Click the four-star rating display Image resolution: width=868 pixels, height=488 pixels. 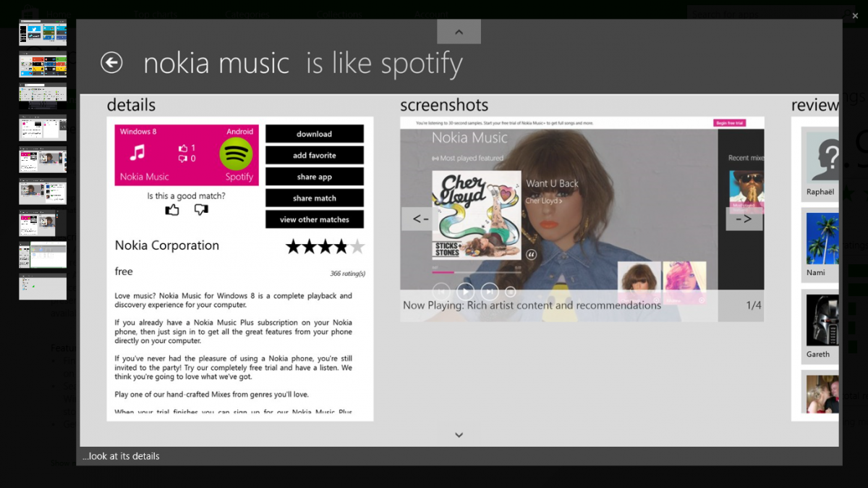325,247
